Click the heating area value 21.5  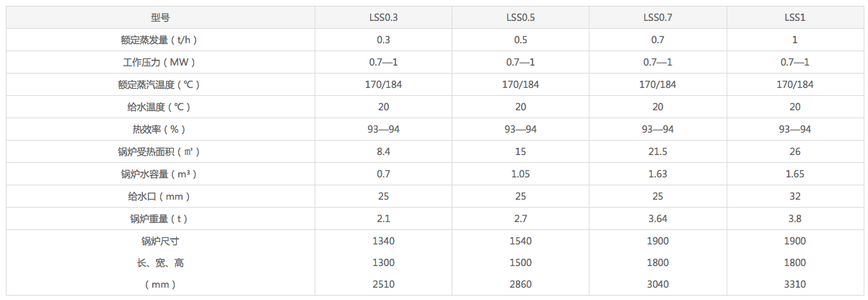657,151
